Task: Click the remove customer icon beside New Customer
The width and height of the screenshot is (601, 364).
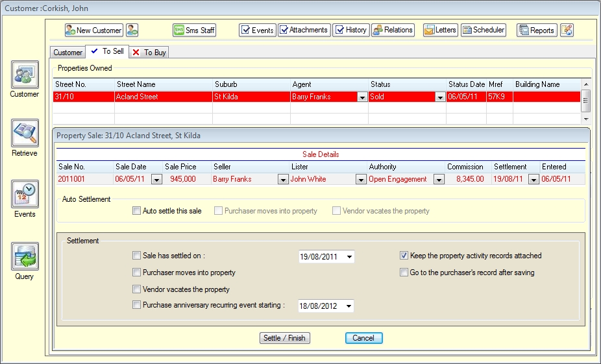Action: [132, 30]
